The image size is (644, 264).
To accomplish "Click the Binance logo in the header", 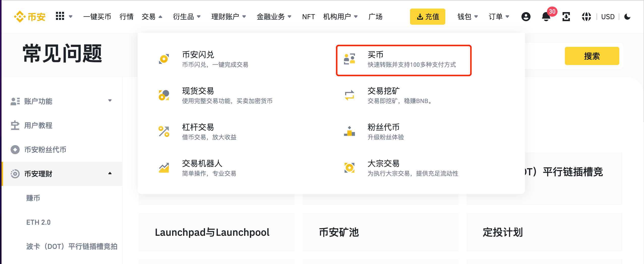I will [x=30, y=17].
